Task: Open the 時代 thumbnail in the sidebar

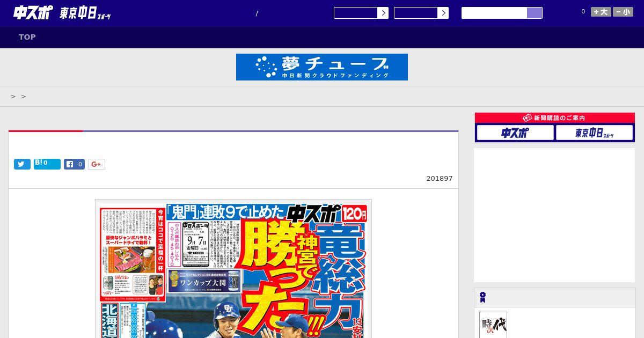Action: tap(493, 325)
